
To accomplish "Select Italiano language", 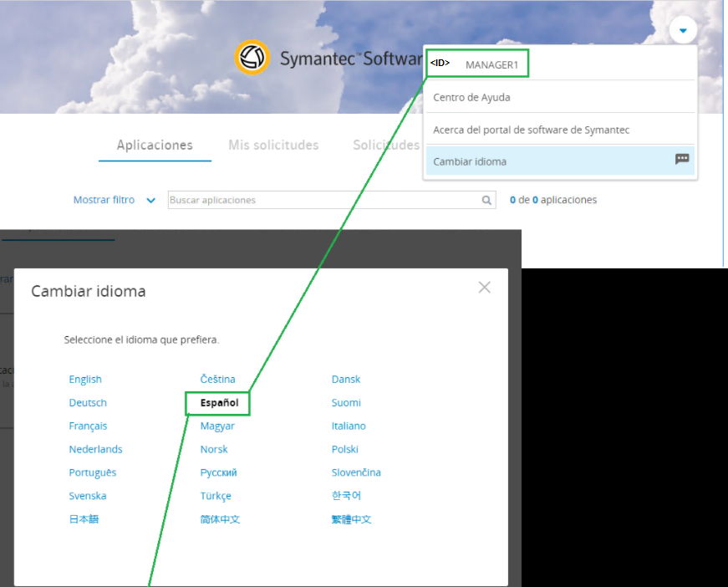I will click(x=349, y=426).
